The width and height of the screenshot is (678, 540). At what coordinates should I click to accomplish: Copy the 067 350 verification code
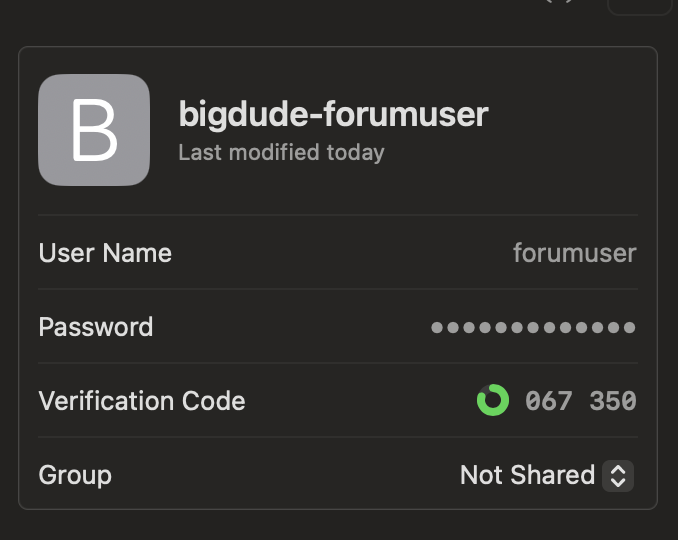click(x=581, y=401)
